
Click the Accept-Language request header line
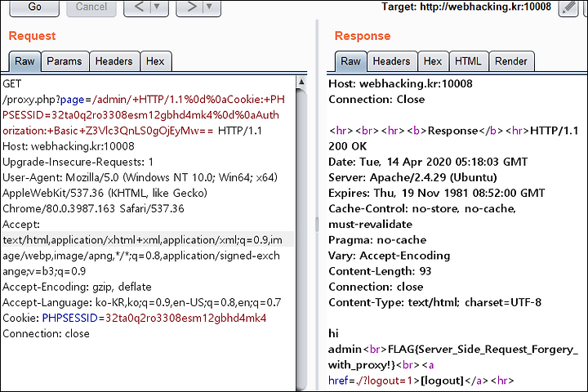[x=142, y=303]
